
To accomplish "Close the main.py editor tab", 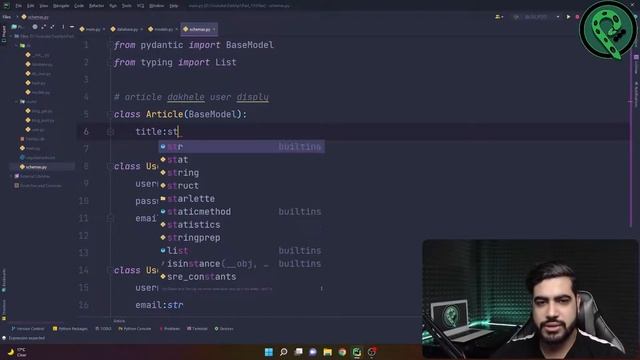I will [x=104, y=29].
